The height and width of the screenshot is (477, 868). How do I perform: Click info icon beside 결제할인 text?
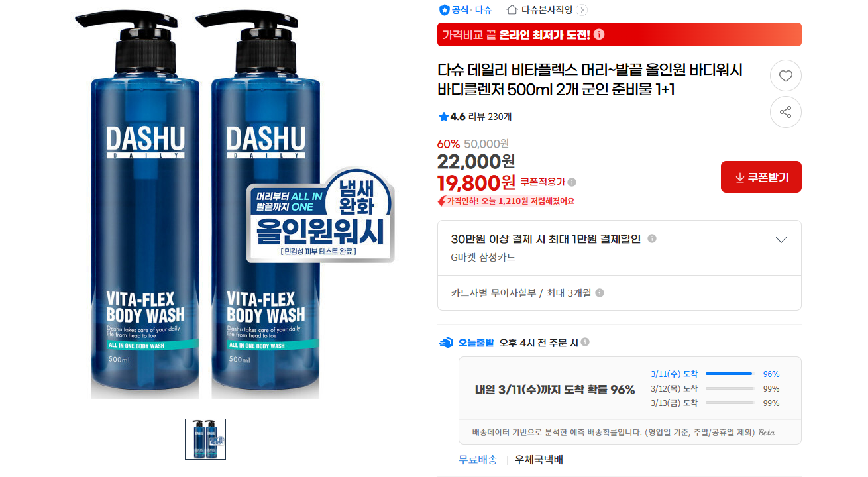[x=652, y=238]
